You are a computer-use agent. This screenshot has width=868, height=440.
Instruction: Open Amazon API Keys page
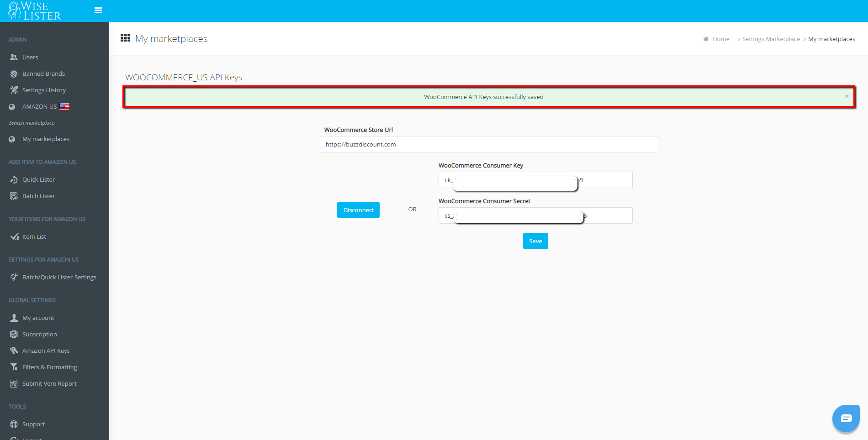coord(46,351)
